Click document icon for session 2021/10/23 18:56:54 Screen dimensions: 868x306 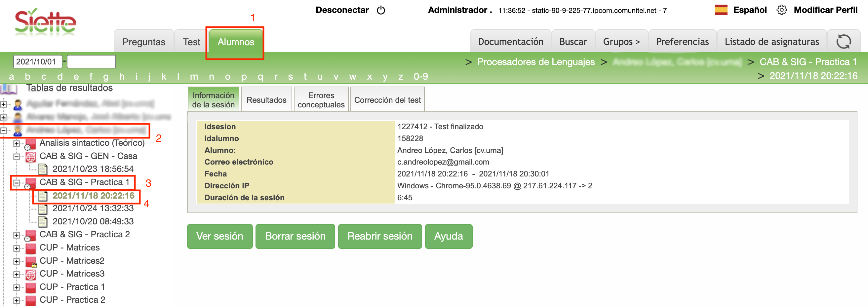(43, 169)
